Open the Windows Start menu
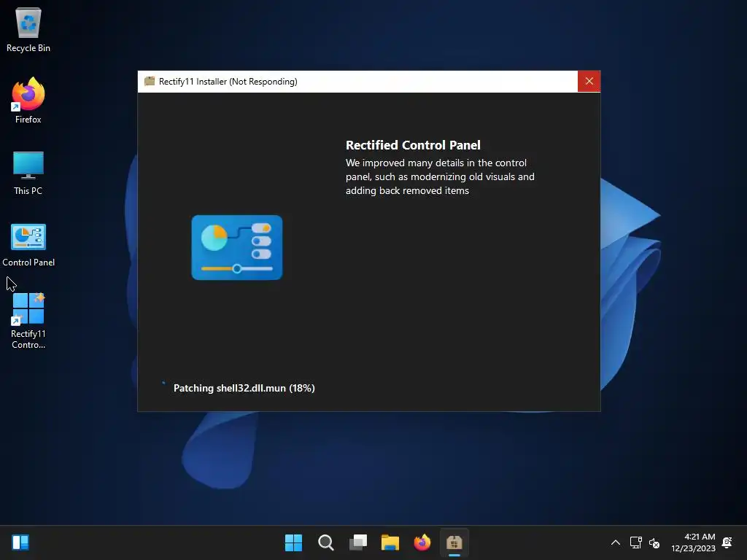Screen dimensions: 747x560 coord(293,542)
